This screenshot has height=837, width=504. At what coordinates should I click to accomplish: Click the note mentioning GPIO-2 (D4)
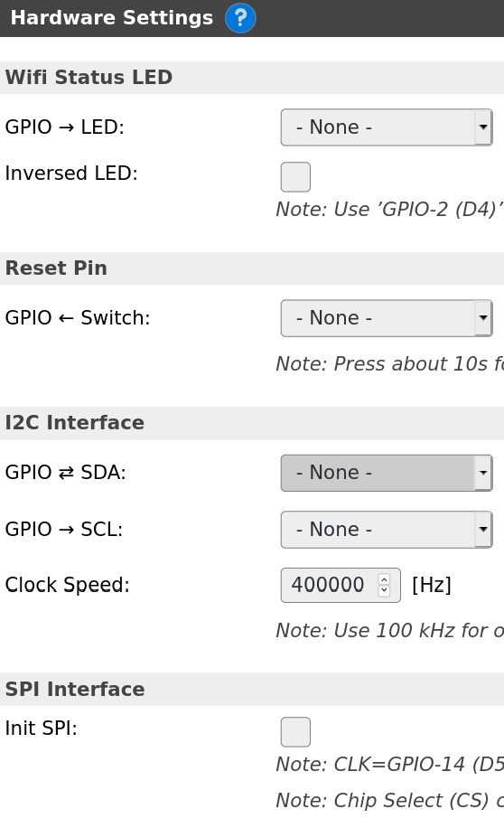389,210
